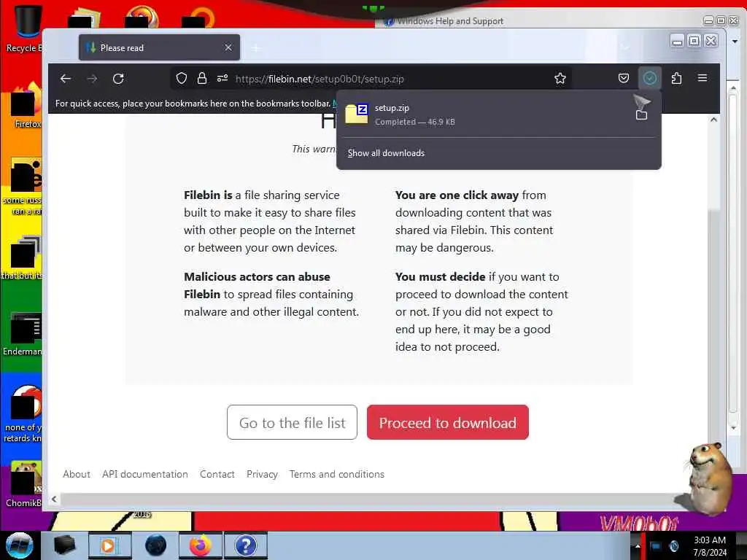
Task: Open Terms and conditions footer link
Action: (337, 474)
